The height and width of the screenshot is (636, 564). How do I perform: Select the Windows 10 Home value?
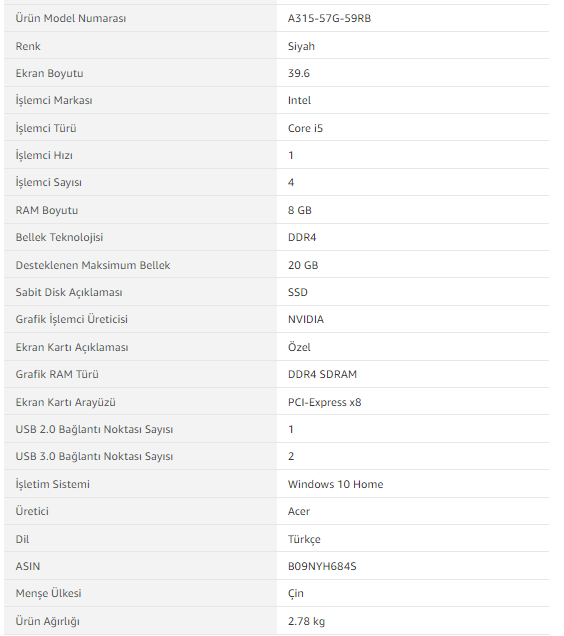point(335,484)
